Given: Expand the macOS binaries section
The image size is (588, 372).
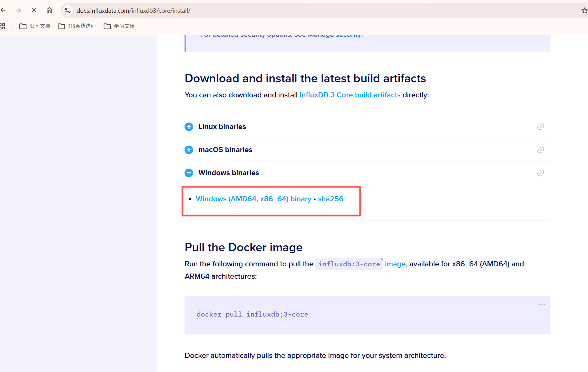Looking at the screenshot, I should [189, 150].
